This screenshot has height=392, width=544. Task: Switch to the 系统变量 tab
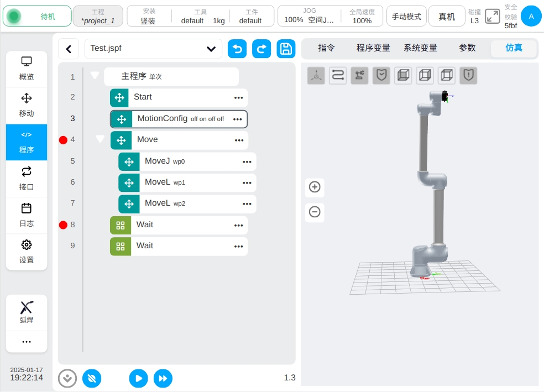(x=420, y=48)
